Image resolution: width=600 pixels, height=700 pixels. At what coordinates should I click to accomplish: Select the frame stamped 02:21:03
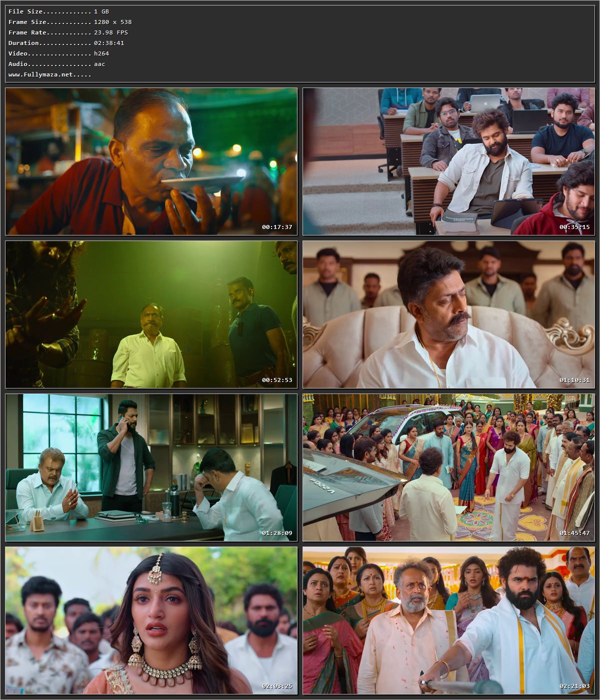[448, 620]
